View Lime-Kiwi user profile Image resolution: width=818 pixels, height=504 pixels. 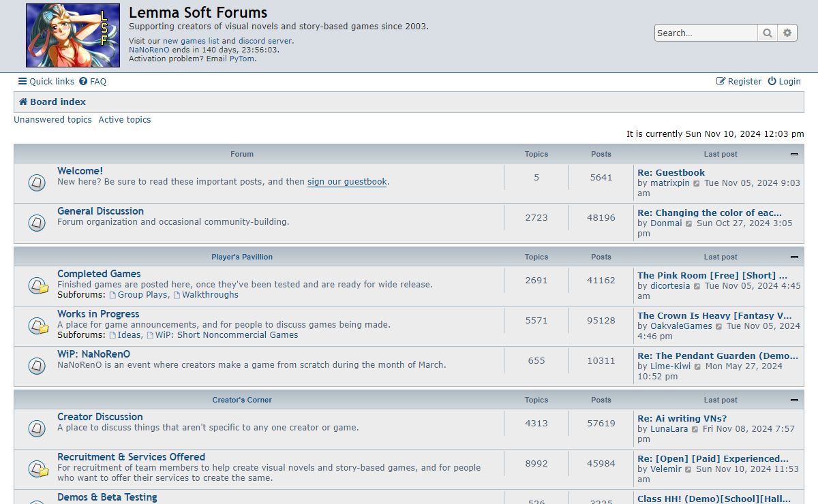(670, 366)
